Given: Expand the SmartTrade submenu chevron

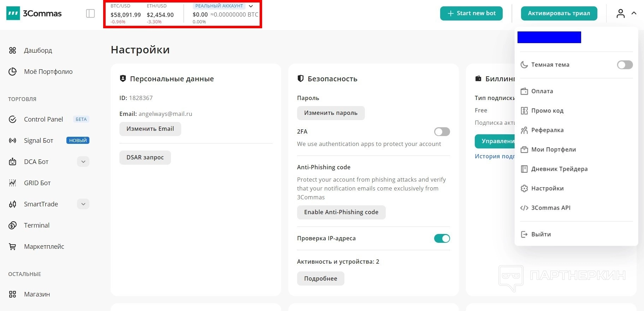Looking at the screenshot, I should click(83, 204).
